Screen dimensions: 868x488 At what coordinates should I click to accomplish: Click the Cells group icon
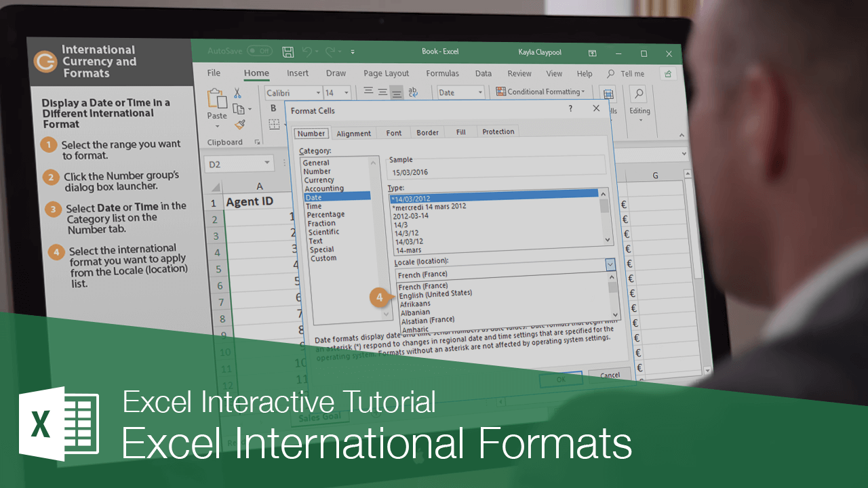pos(608,95)
